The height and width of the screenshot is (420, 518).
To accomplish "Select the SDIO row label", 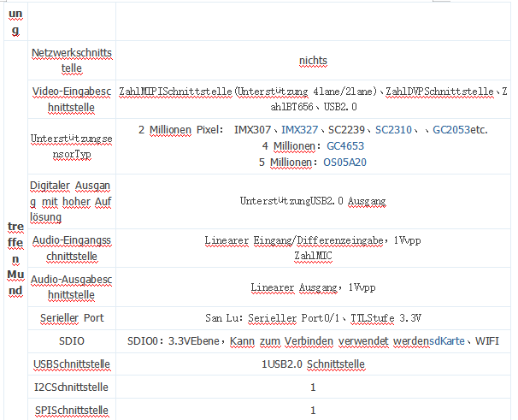I will [x=72, y=340].
